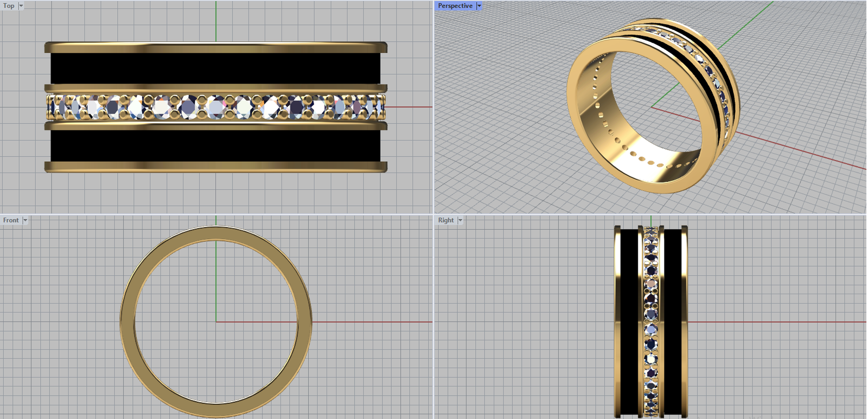The image size is (868, 419).
Task: Expand the Right viewport menu arrow
Action: tap(460, 220)
